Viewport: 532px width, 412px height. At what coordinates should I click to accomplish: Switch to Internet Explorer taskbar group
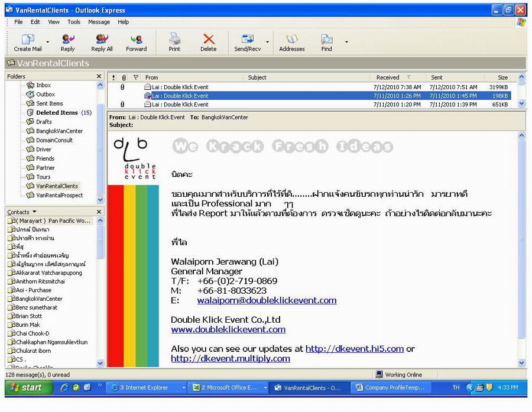148,388
